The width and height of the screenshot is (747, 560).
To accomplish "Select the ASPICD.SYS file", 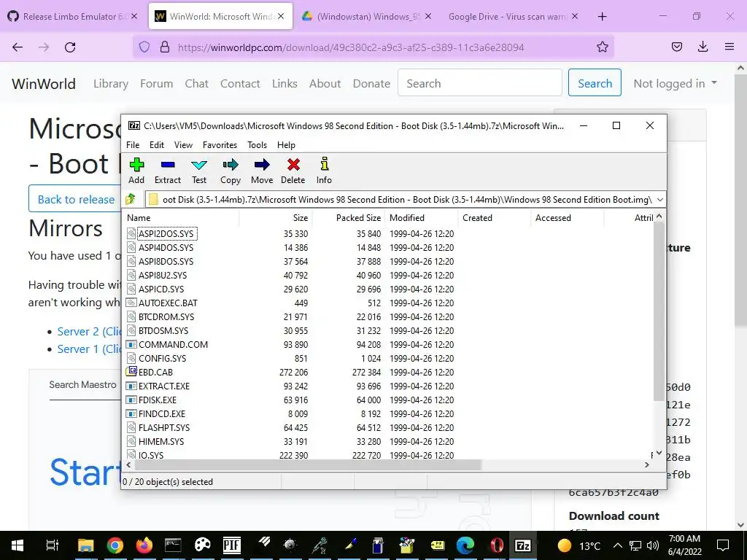I will coord(161,289).
